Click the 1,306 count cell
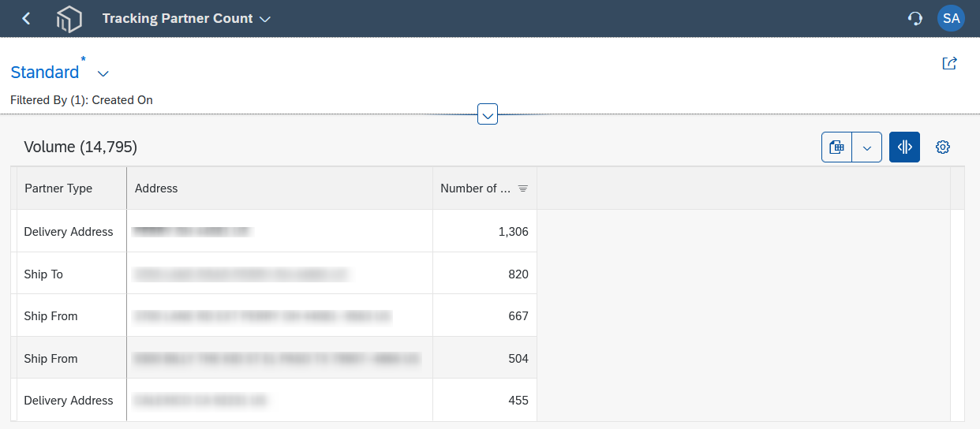 (485, 231)
